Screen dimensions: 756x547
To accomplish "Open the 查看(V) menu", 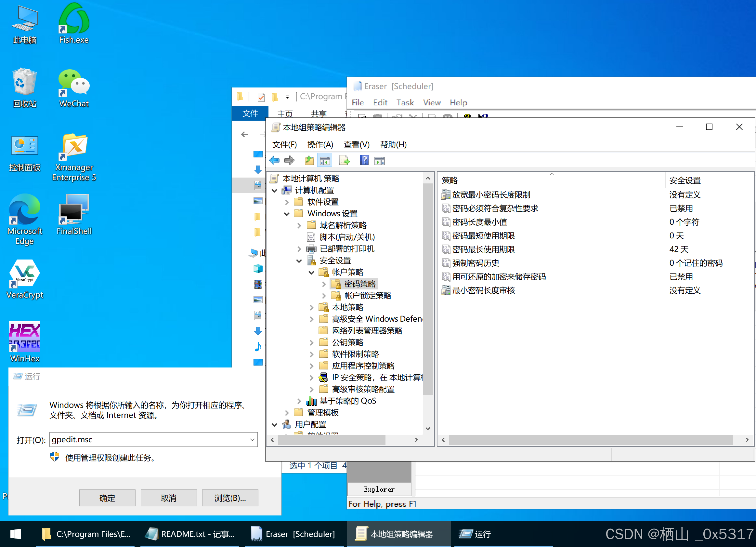I will point(356,144).
